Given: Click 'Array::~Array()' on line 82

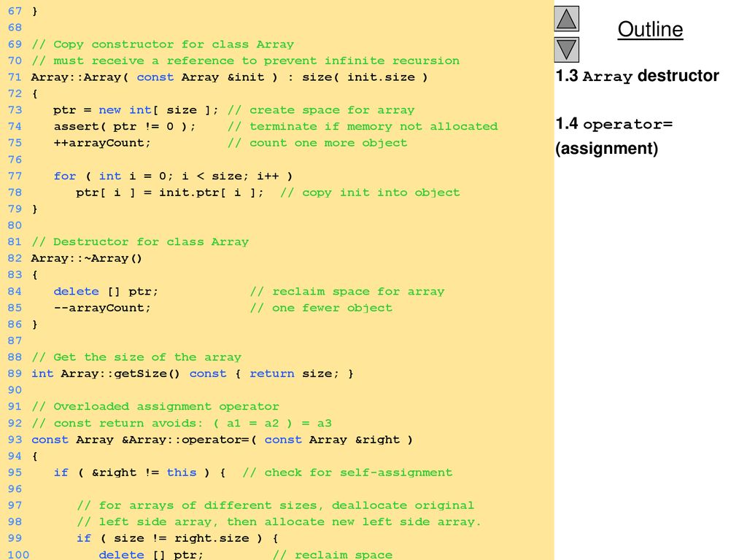Looking at the screenshot, I should pyautogui.click(x=87, y=259).
